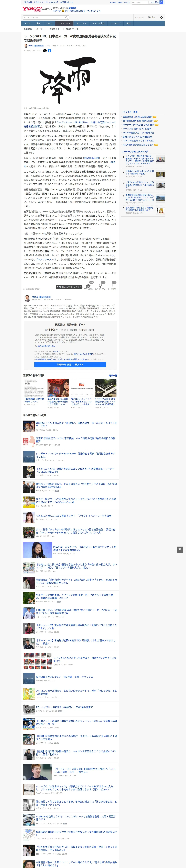Open the マイページ link
Viewport: 186px width, 868px height.
(139, 18)
